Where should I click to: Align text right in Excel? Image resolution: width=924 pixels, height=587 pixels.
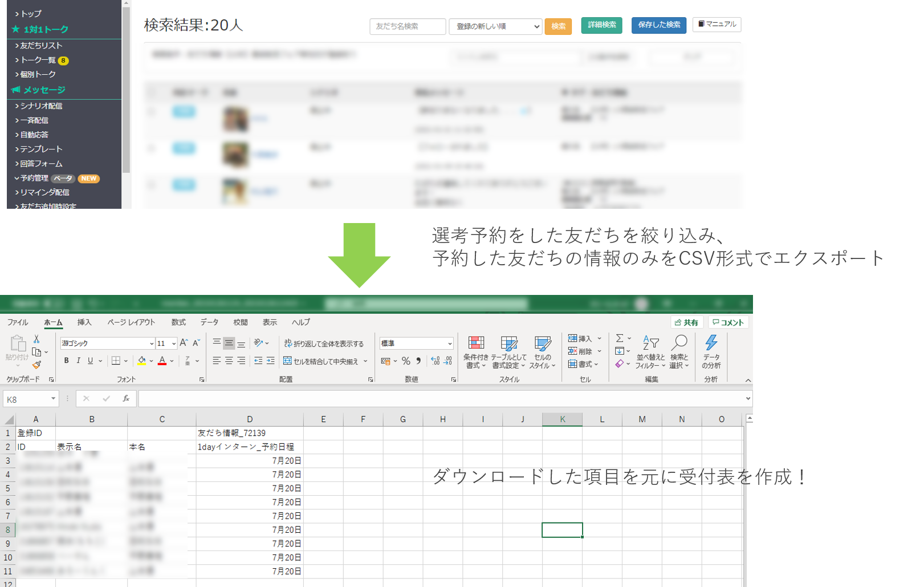click(241, 361)
